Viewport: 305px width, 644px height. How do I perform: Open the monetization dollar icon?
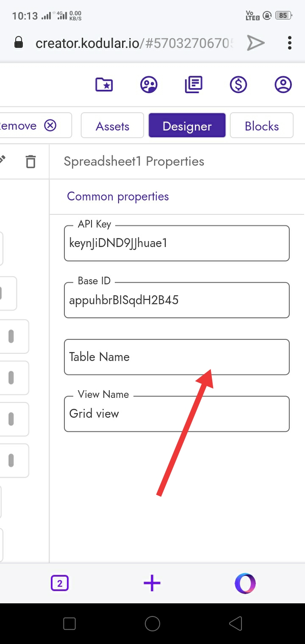coord(238,85)
